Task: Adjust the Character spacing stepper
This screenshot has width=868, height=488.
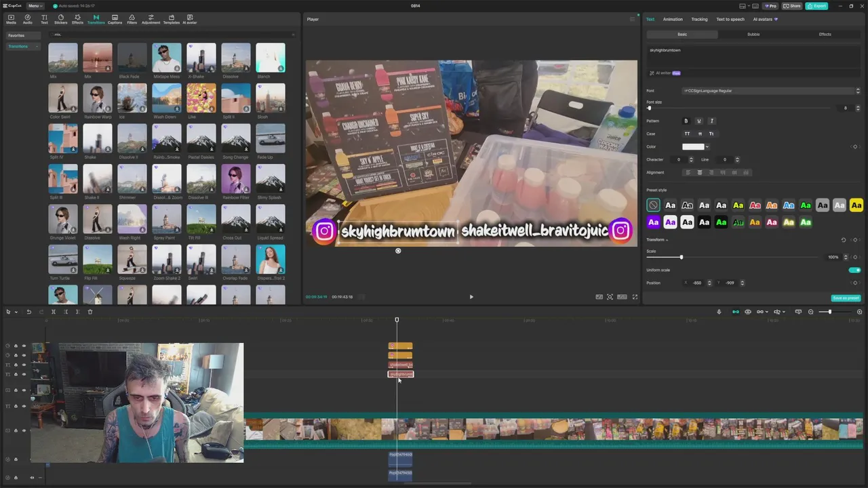Action: 691,160
